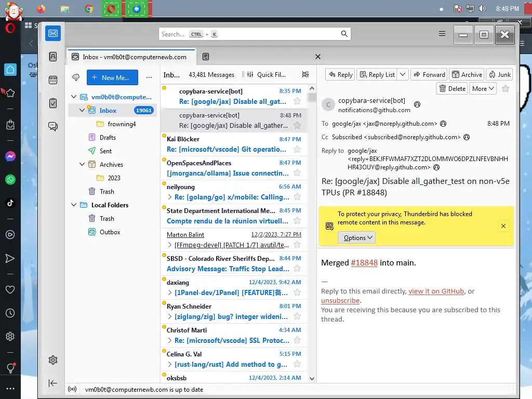Screen dimensions: 532x399
Task: Star the OpenSpacesAndPlaces message
Action: coord(297,173)
